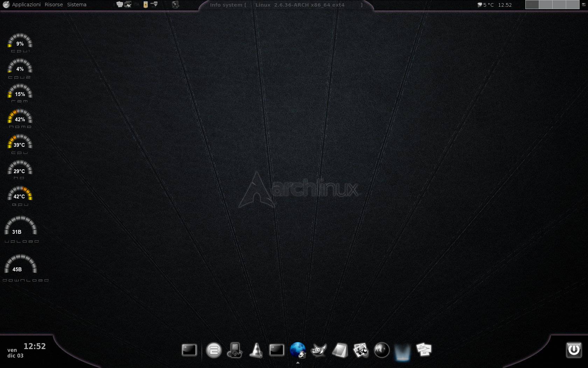The image size is (588, 368).
Task: Click the battery power tray icon
Action: pos(145,5)
